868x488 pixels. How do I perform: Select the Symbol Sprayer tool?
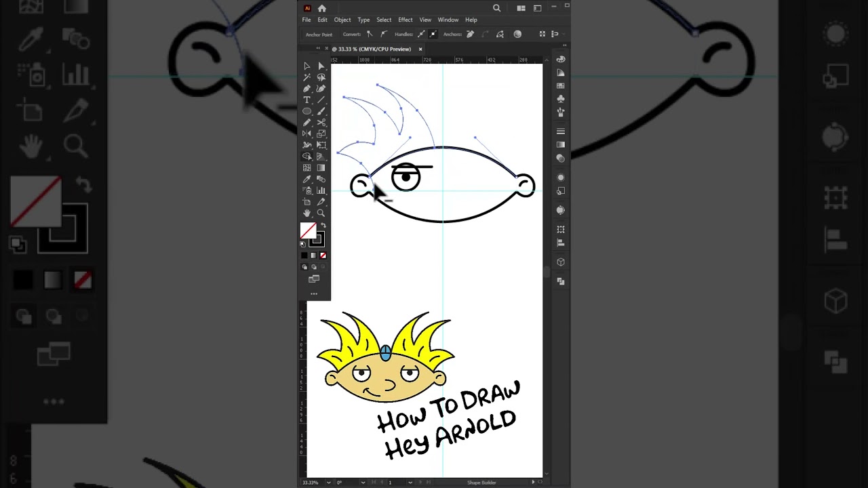[307, 190]
